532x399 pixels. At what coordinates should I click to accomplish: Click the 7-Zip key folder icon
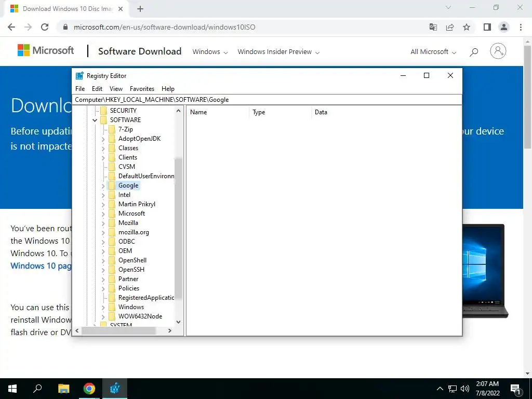click(112, 129)
